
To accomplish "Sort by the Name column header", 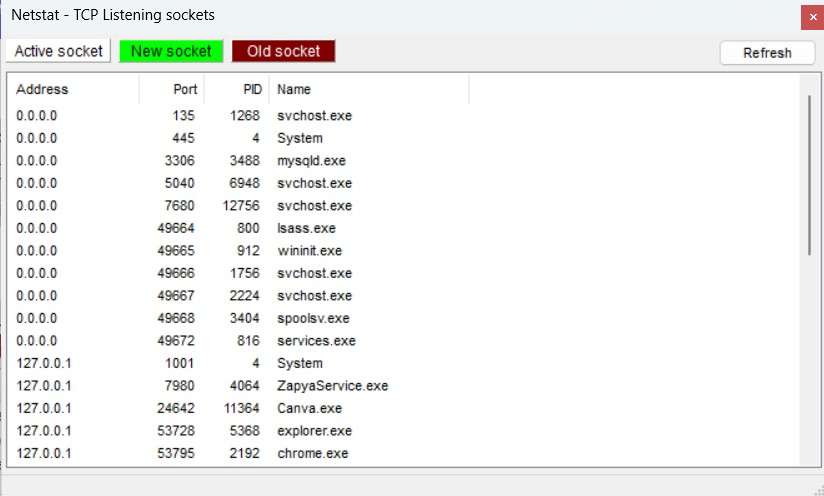I will pos(369,89).
